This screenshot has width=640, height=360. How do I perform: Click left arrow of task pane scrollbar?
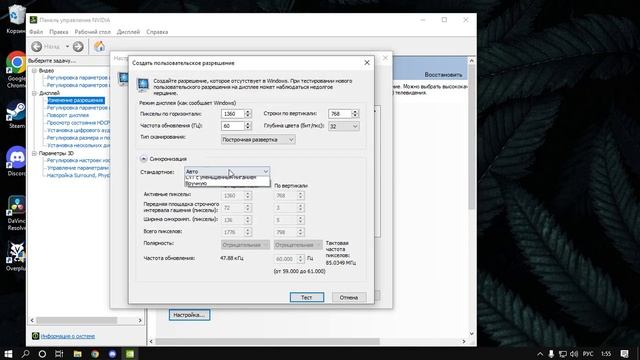[x=32, y=320]
